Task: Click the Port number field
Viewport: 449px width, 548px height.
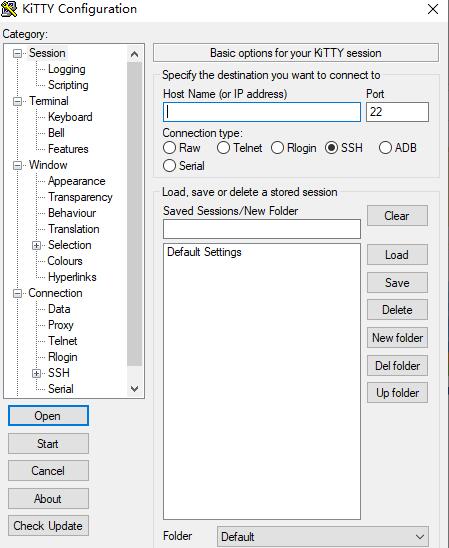Action: coord(397,112)
